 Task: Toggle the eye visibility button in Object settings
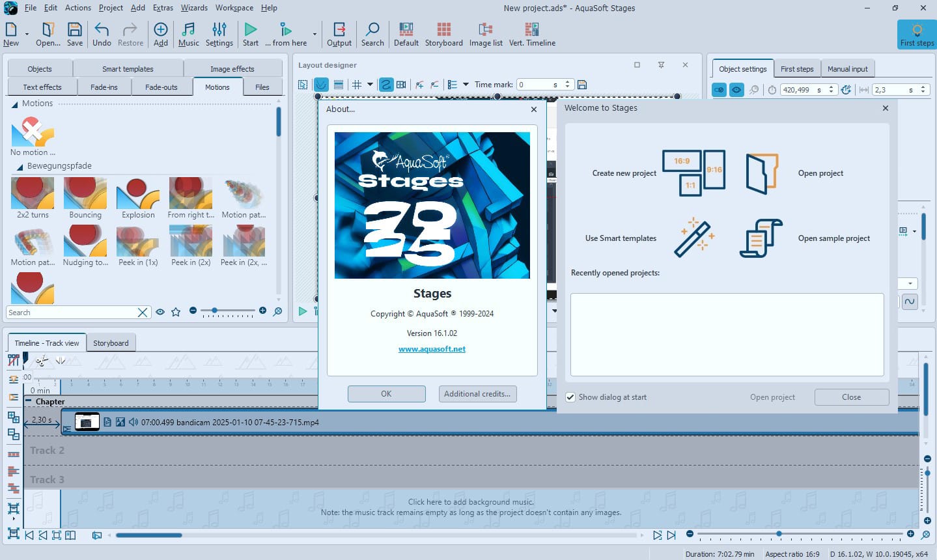pyautogui.click(x=736, y=89)
